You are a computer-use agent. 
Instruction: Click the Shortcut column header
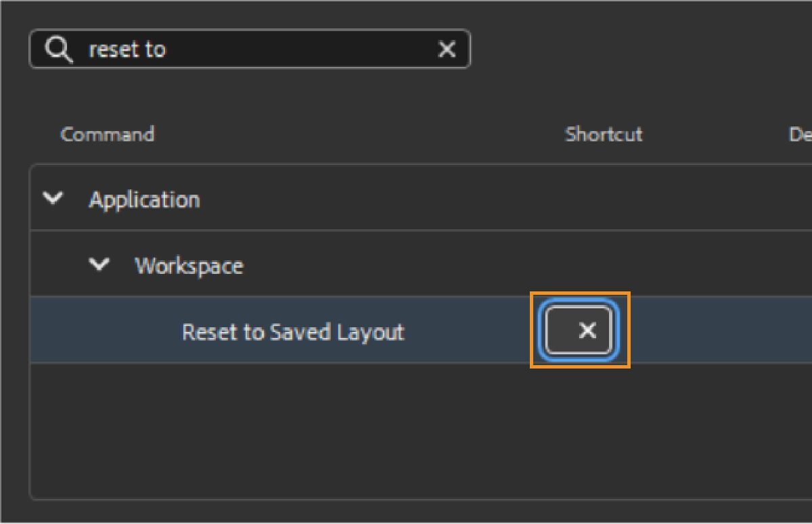click(x=604, y=135)
